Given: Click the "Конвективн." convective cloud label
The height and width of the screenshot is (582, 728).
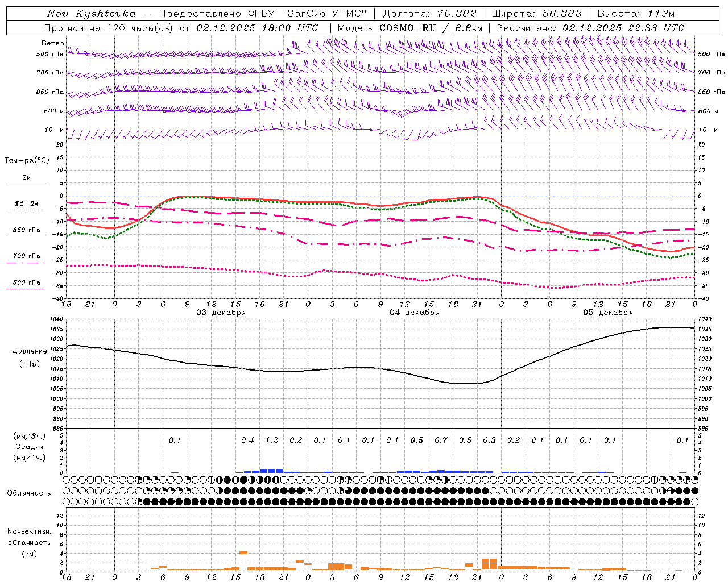Looking at the screenshot, I should (x=29, y=531).
